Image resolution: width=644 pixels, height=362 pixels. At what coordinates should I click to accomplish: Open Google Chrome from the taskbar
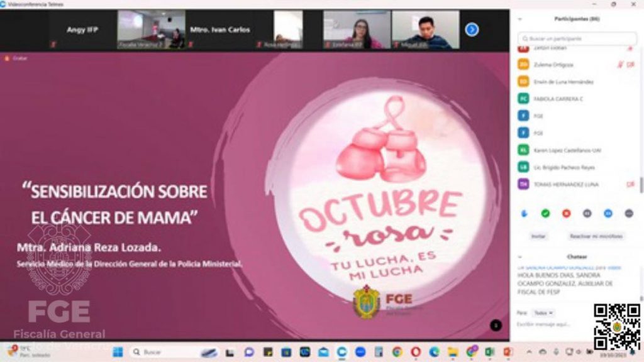397,352
